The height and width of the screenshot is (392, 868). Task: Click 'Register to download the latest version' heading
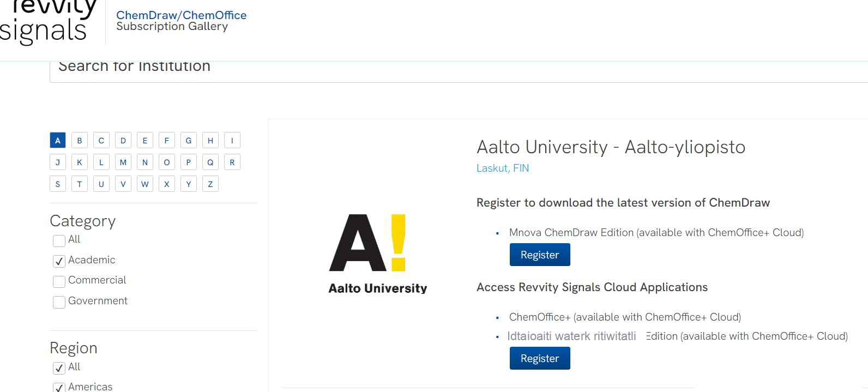(623, 203)
